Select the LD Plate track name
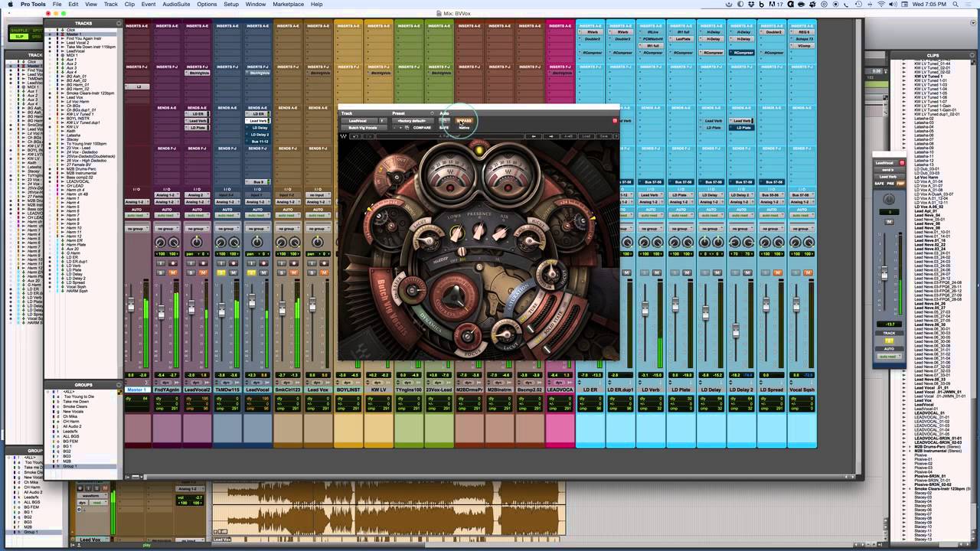Image resolution: width=980 pixels, height=551 pixels. (681, 390)
